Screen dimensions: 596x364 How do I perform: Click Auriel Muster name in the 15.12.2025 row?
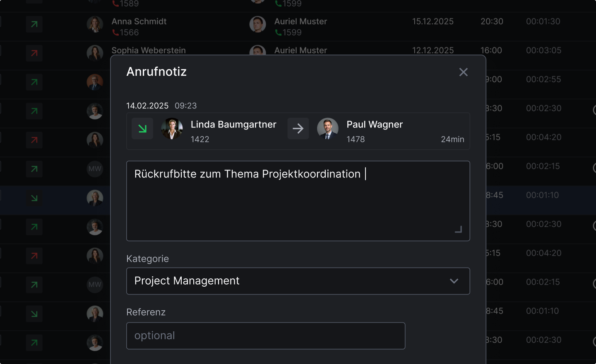pyautogui.click(x=300, y=22)
